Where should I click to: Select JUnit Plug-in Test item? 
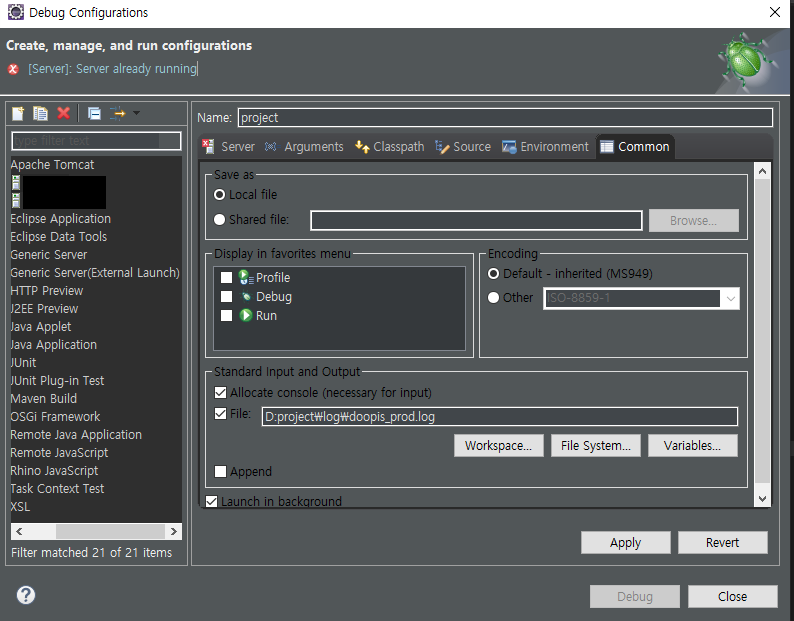click(57, 381)
